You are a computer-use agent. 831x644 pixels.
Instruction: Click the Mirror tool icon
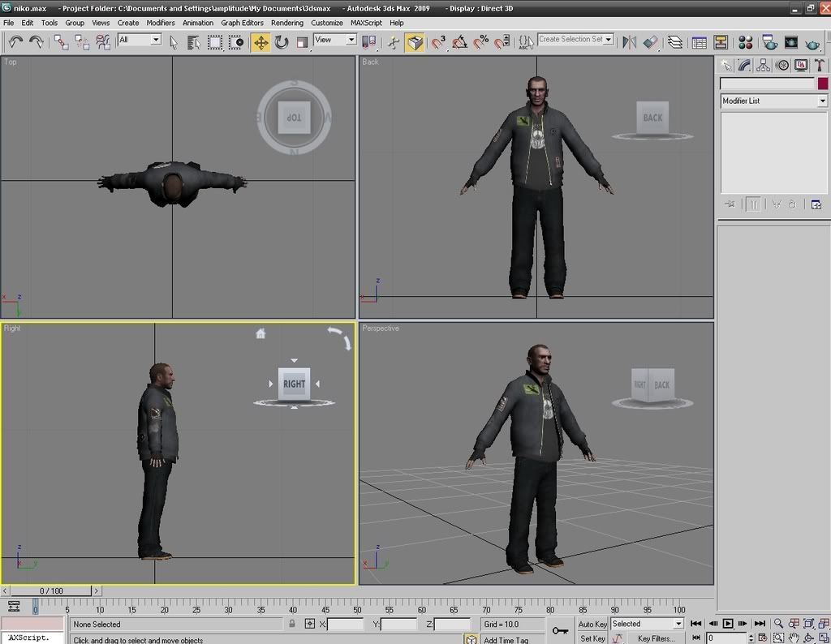pos(629,42)
